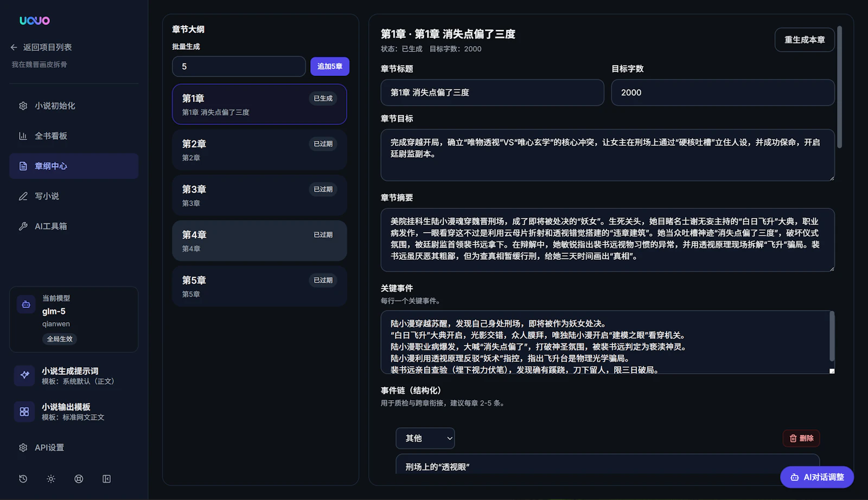Click 追加5章 button
This screenshot has width=868, height=500.
[x=330, y=66]
